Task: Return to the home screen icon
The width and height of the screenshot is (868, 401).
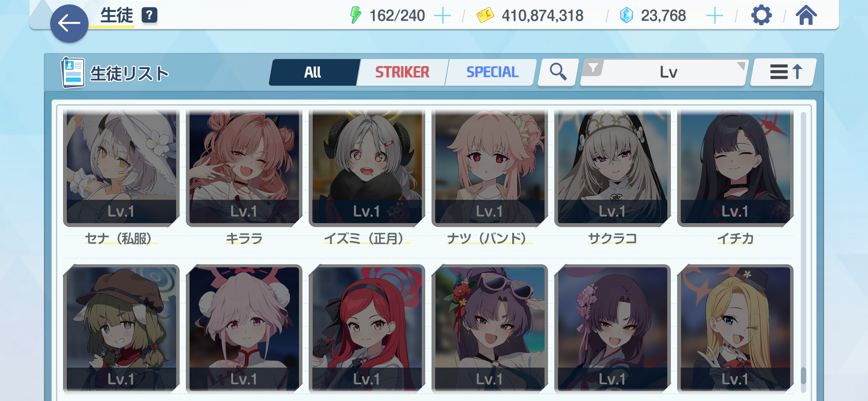Action: [x=806, y=15]
